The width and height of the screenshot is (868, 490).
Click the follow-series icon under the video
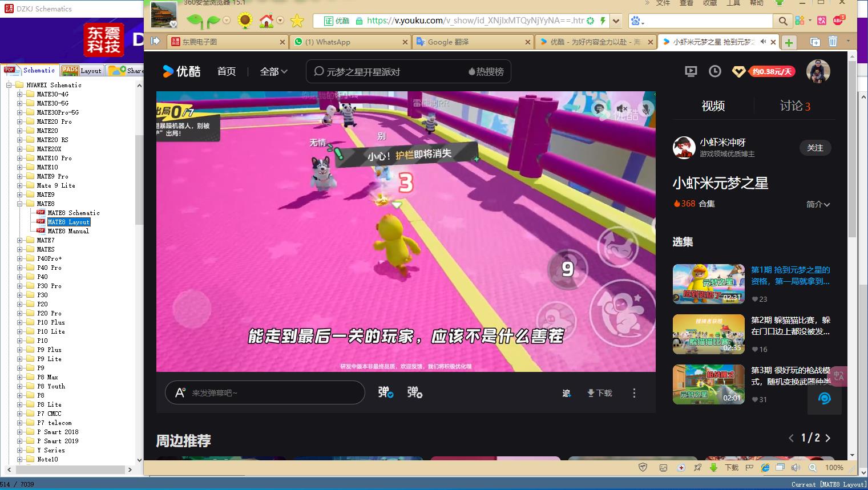pyautogui.click(x=566, y=393)
